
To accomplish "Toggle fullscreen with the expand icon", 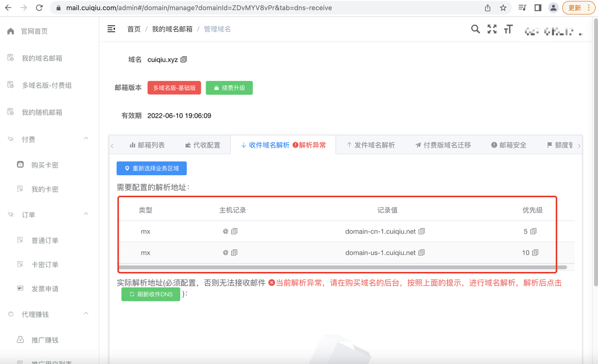I will pos(492,29).
